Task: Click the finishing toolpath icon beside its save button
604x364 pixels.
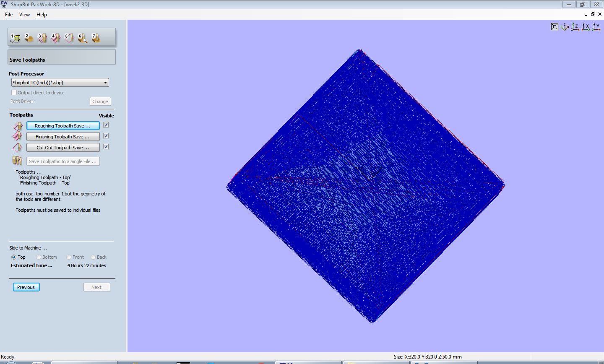Action: 18,136
